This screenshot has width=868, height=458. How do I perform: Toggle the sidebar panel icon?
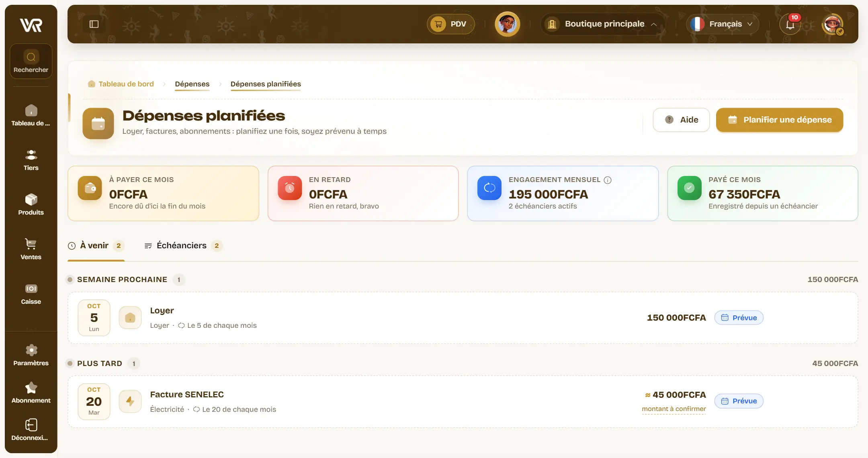(94, 24)
